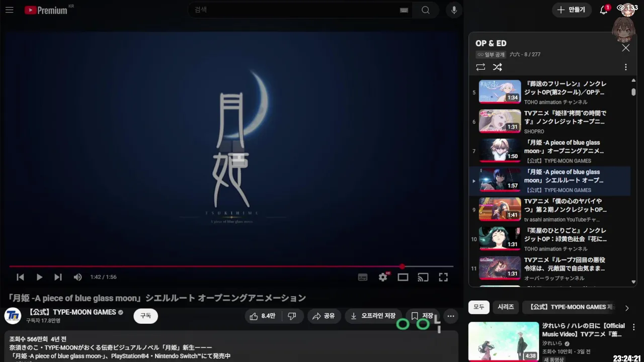Viewport: 644px width, 362px height.
Task: Download with 오프라인 저장
Action: tap(373, 316)
